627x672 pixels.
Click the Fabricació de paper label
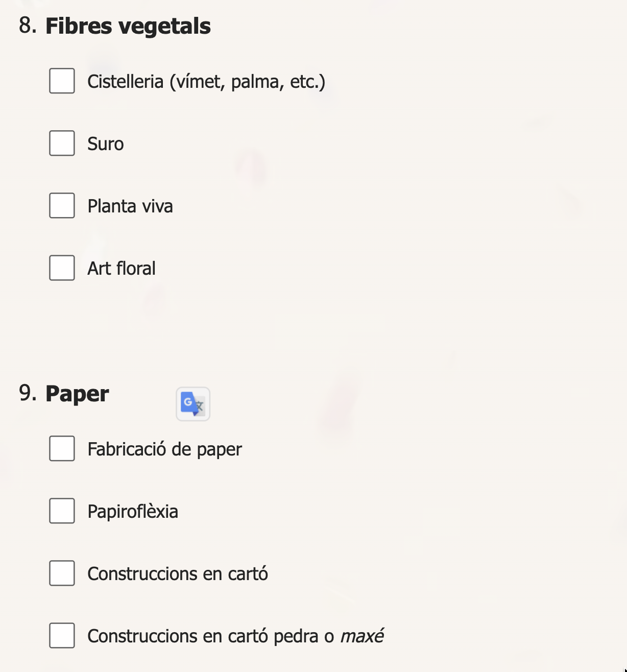[164, 449]
